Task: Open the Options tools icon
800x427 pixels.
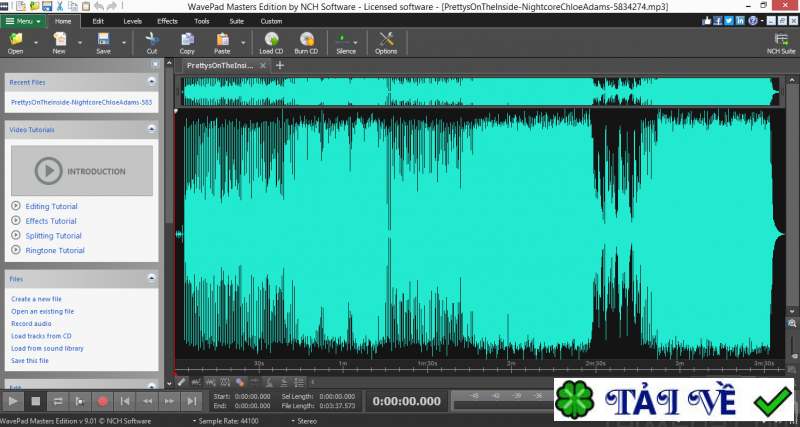Action: (x=386, y=41)
